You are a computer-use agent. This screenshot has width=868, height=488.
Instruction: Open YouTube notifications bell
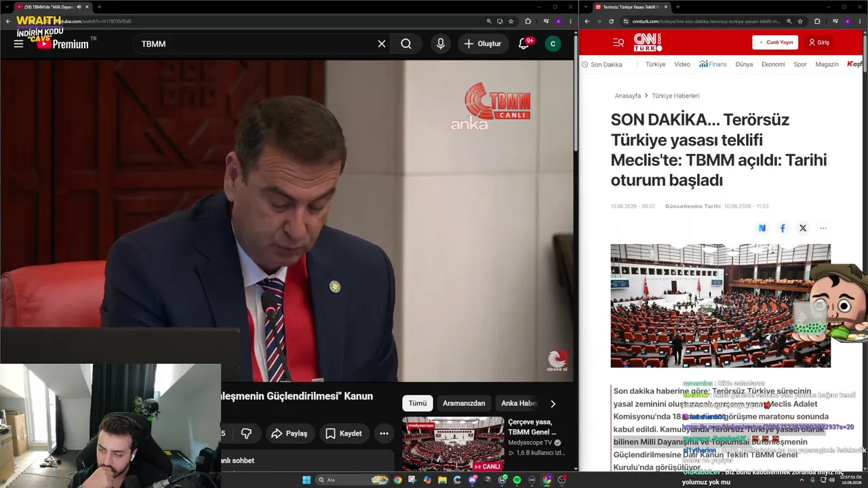(x=524, y=44)
